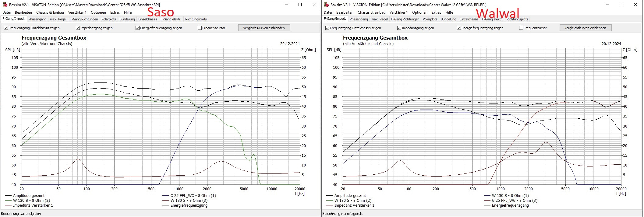Click 'Frequenzgang Gesamtbox' chart title in Saso window
This screenshot has width=644, height=217.
click(54, 38)
